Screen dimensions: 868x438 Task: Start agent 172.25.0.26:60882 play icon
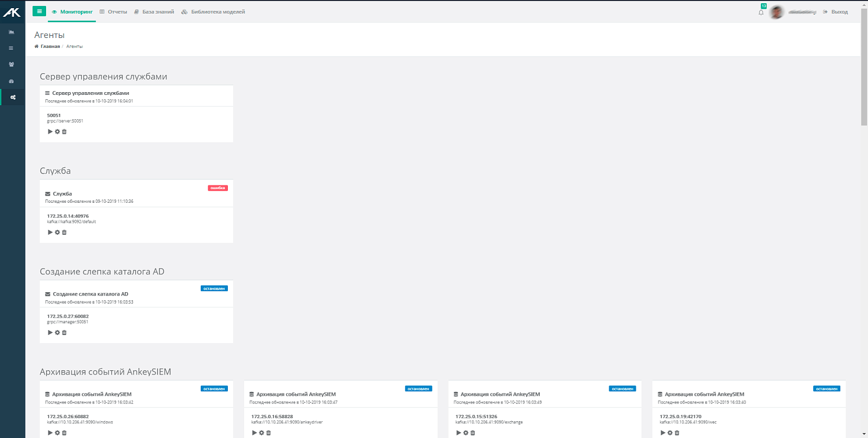point(50,433)
